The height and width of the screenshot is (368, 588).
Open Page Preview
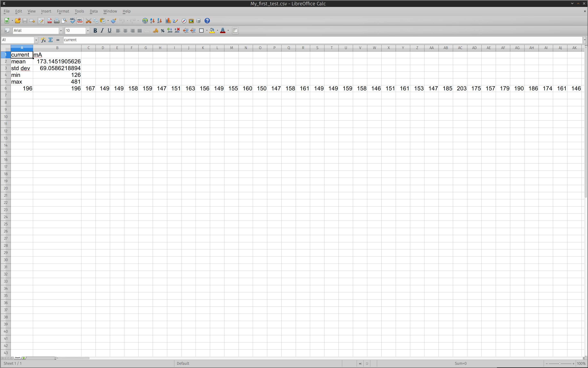pos(64,21)
